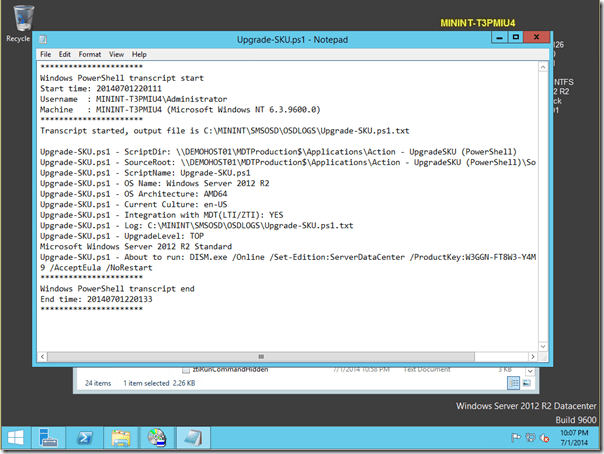
Task: Launch PowerShell from the taskbar
Action: 85,437
